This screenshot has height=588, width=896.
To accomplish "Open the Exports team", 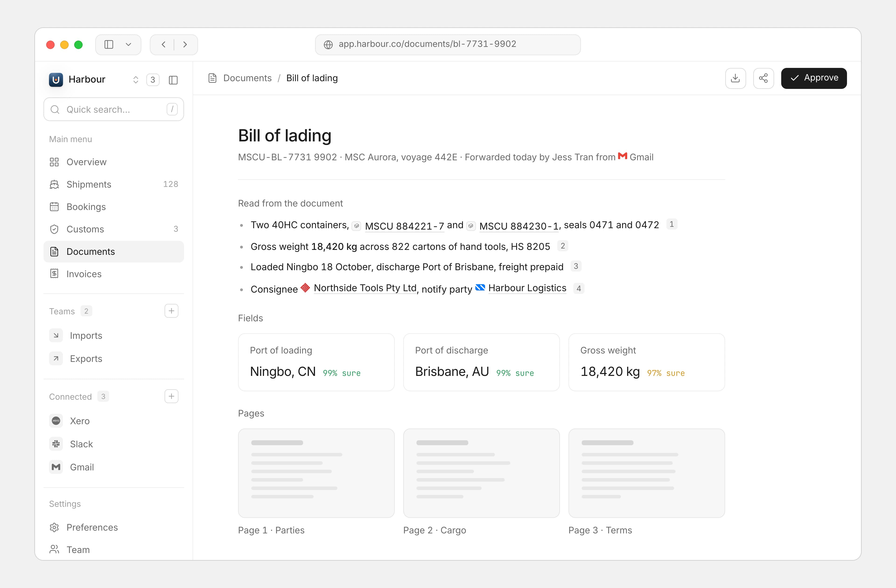I will pyautogui.click(x=114, y=358).
